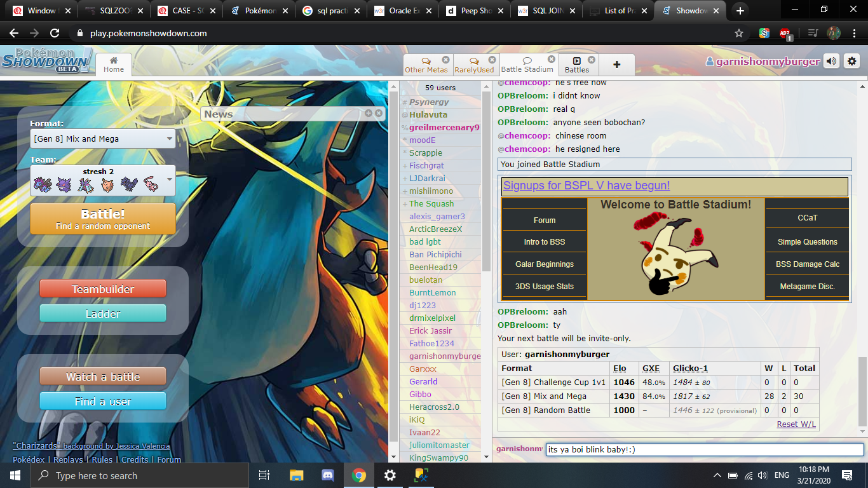Reload the page in Chrome
The width and height of the screenshot is (868, 488).
click(x=55, y=33)
